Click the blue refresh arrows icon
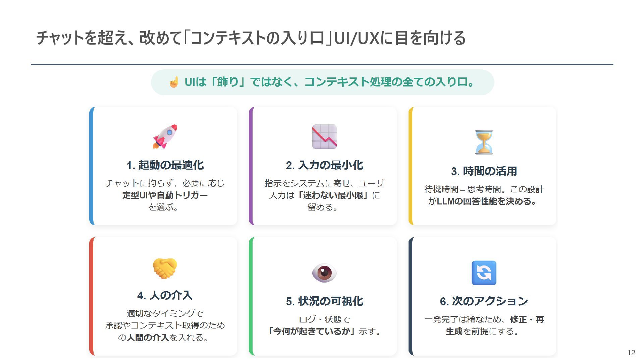 click(x=484, y=273)
